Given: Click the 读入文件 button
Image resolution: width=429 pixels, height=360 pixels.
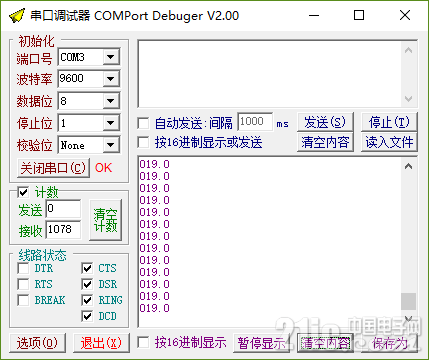Looking at the screenshot, I should click(389, 142).
